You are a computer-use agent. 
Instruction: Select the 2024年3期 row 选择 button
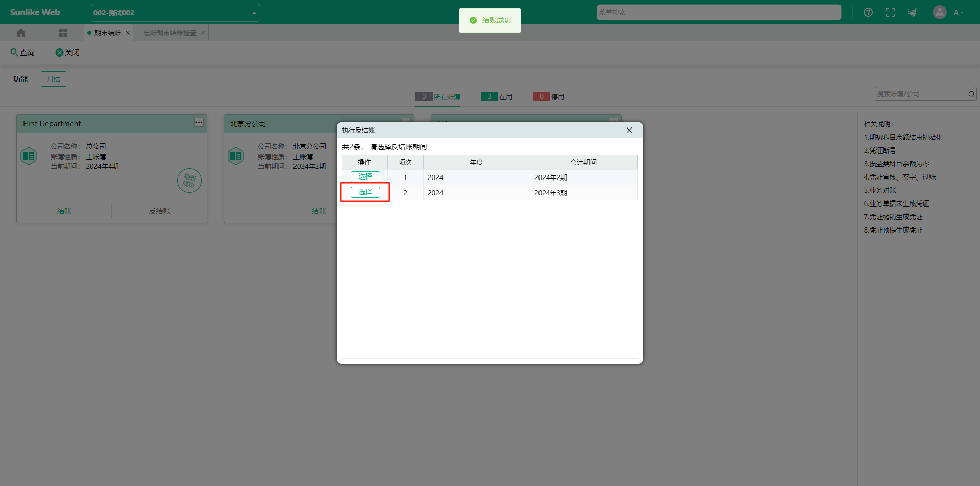(x=365, y=192)
